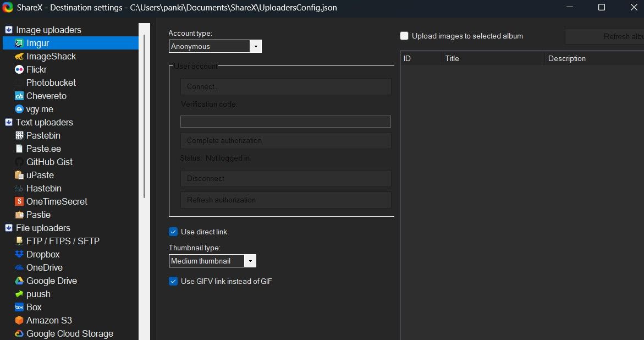Click the Verification code input field
This screenshot has height=340, width=644.
coord(285,122)
